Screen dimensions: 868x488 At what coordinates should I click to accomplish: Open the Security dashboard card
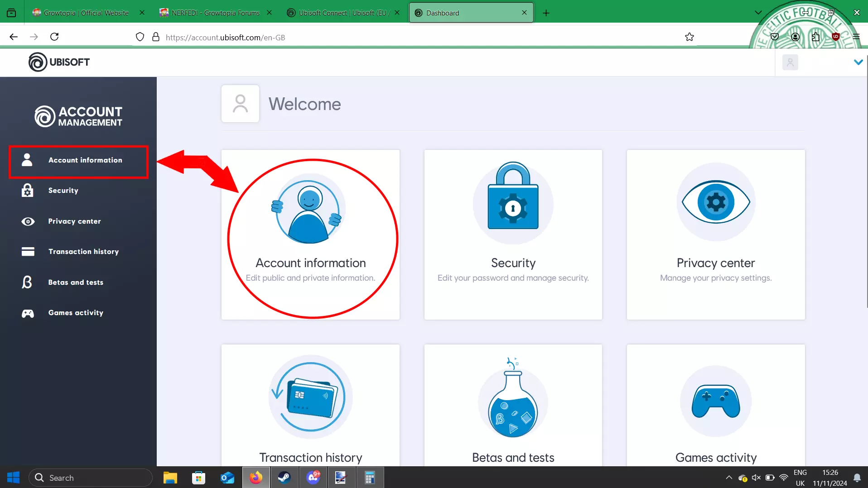coord(513,234)
